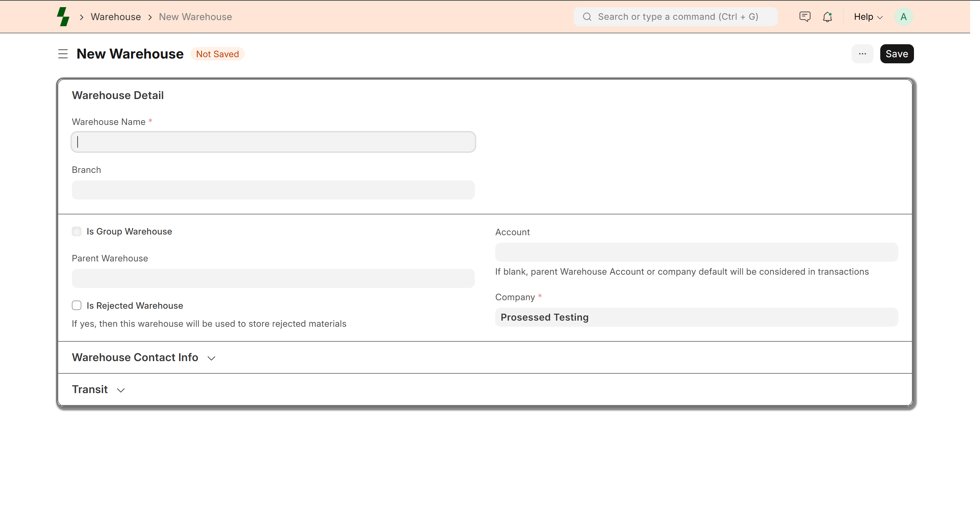Focus the Warehouse Name input field
Screen dimensions: 980x517
[x=273, y=142]
